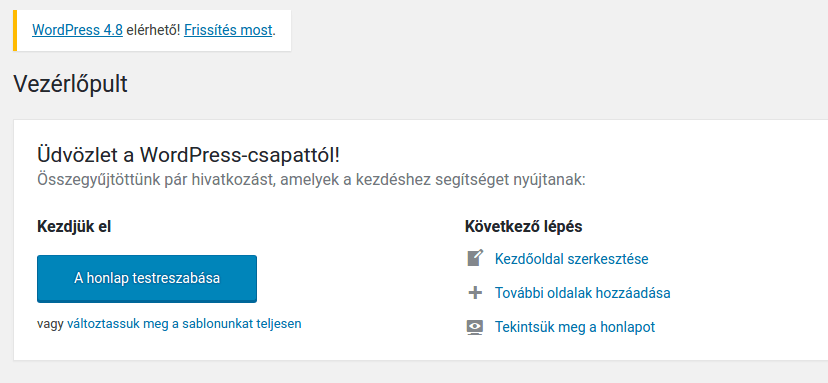Click the A honlap testreszabása button
Screen dimensions: 828x383
point(147,279)
